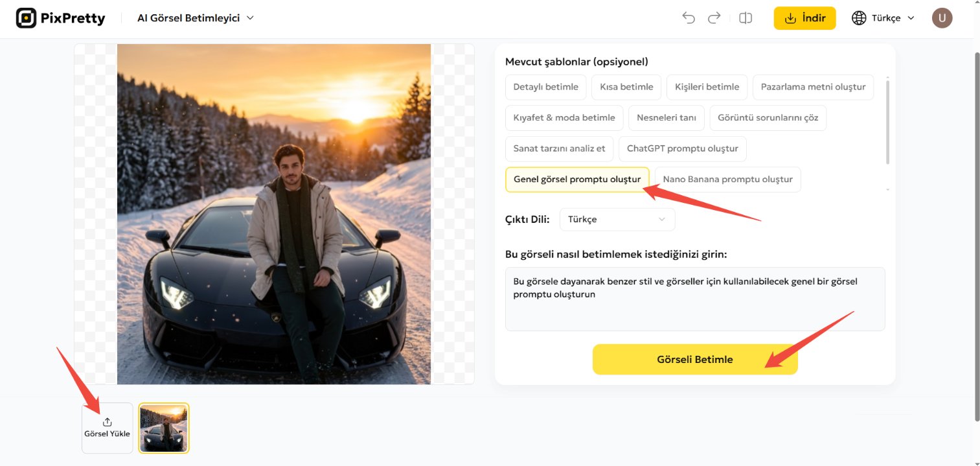
Task: Open the compare view icon
Action: click(x=745, y=17)
